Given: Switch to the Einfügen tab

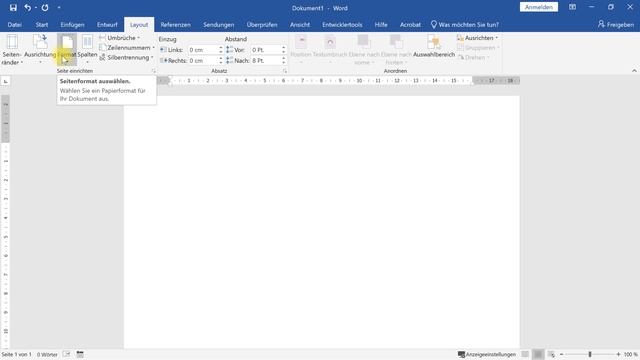Looking at the screenshot, I should [x=72, y=24].
